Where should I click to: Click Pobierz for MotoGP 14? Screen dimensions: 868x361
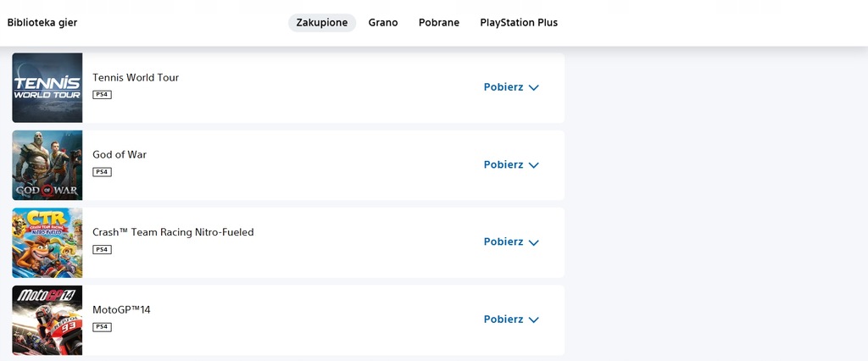(x=504, y=319)
